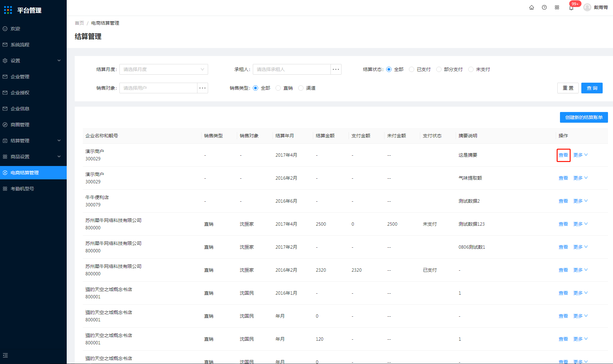The width and height of the screenshot is (613, 364).
Task: Click the 查询 search button
Action: pyautogui.click(x=592, y=88)
